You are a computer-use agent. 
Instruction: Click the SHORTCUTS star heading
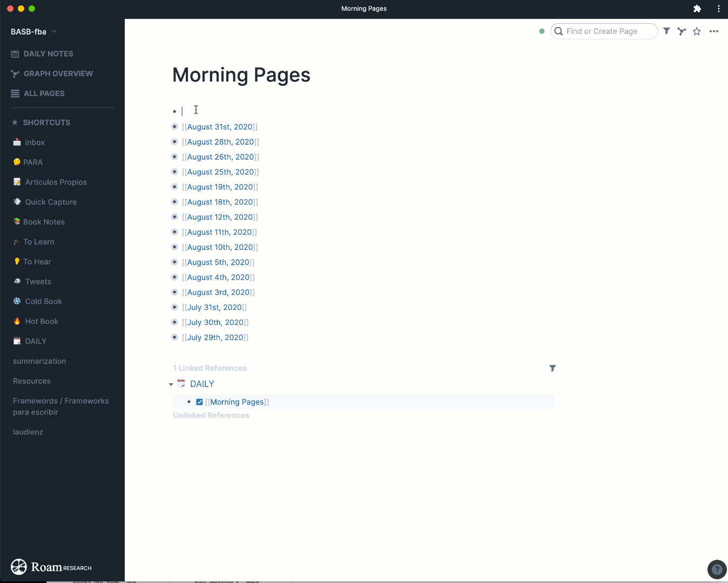41,123
